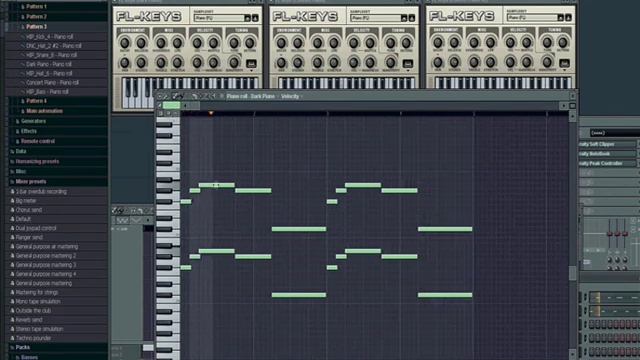Click the Fruity Soft Clipper effect slot
The height and width of the screenshot is (360, 640).
click(608, 144)
